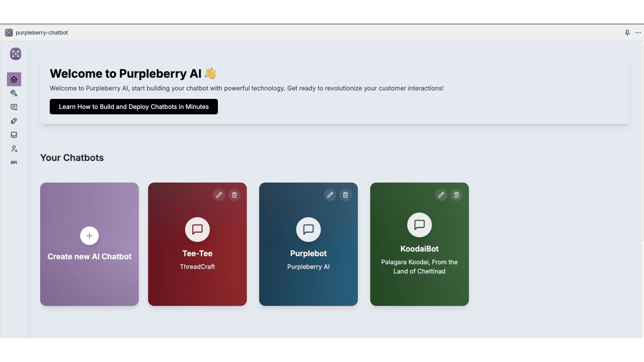Pin the purpleberry-chatbot window tab

[627, 33]
